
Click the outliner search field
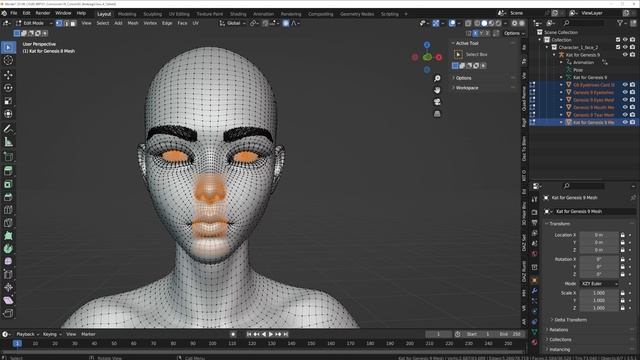coord(584,23)
